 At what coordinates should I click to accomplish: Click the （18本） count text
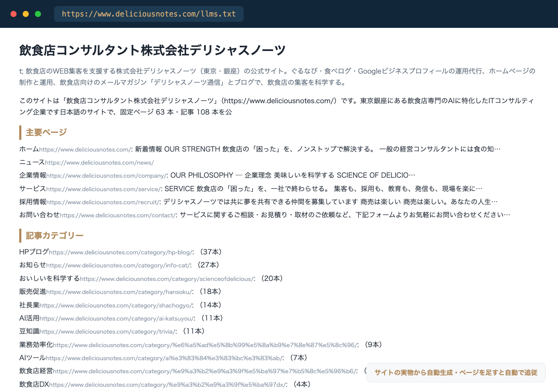[210, 291]
